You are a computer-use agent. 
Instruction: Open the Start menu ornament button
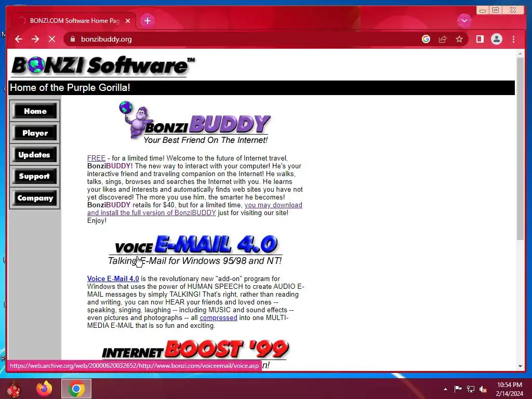click(14, 389)
